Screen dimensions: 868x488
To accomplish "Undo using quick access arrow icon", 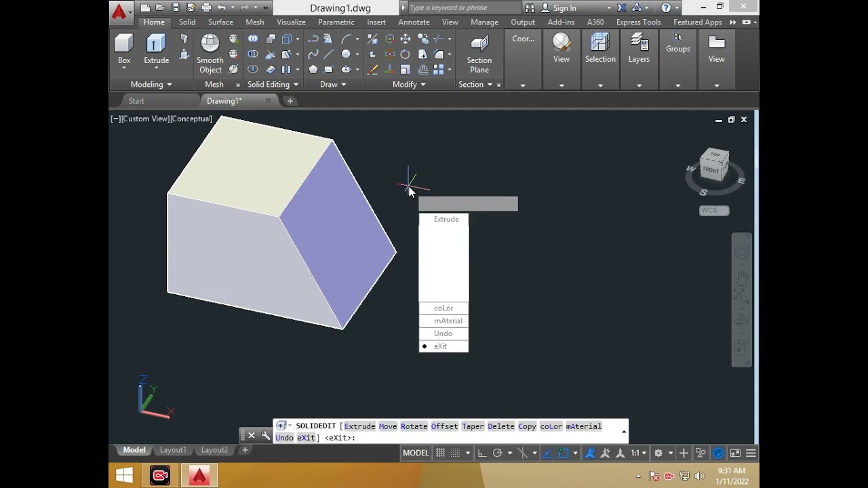I will [222, 7].
